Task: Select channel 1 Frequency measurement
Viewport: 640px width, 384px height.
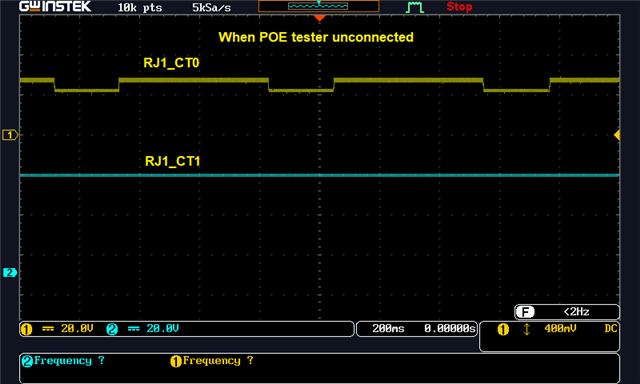Action: tap(212, 361)
